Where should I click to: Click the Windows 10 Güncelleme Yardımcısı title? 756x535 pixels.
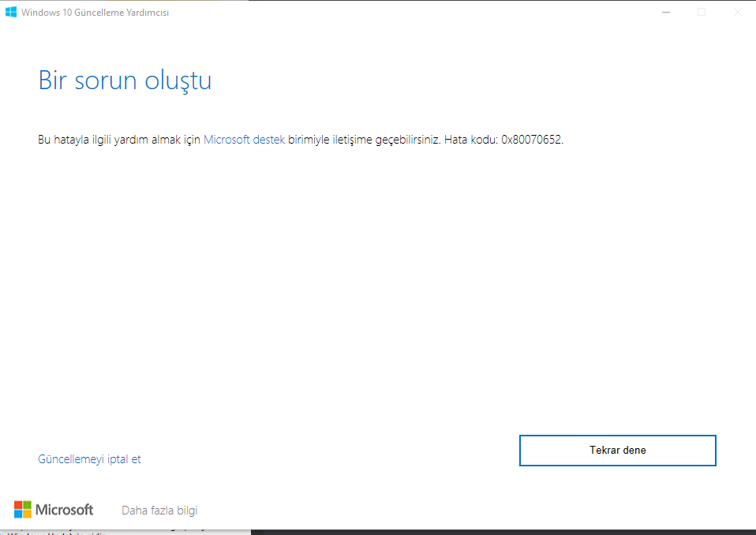coord(95,13)
